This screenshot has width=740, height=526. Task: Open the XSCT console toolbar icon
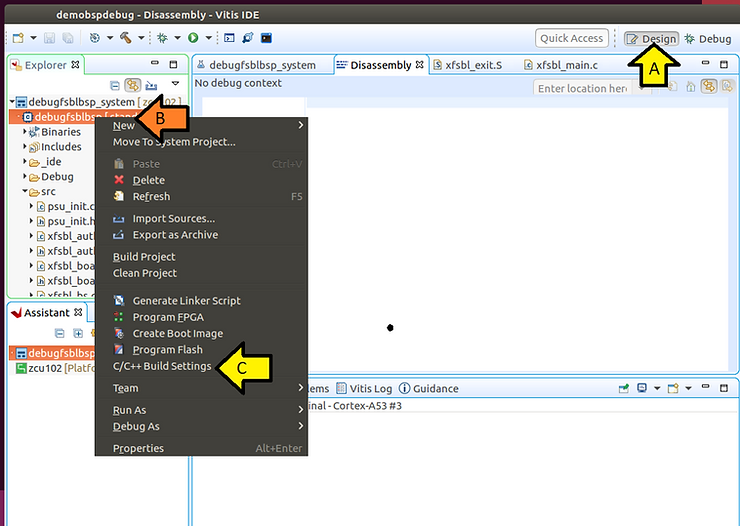[229, 38]
